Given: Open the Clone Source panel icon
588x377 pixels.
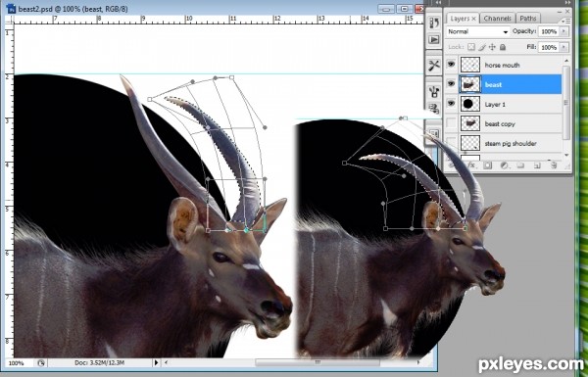Looking at the screenshot, I should (434, 109).
